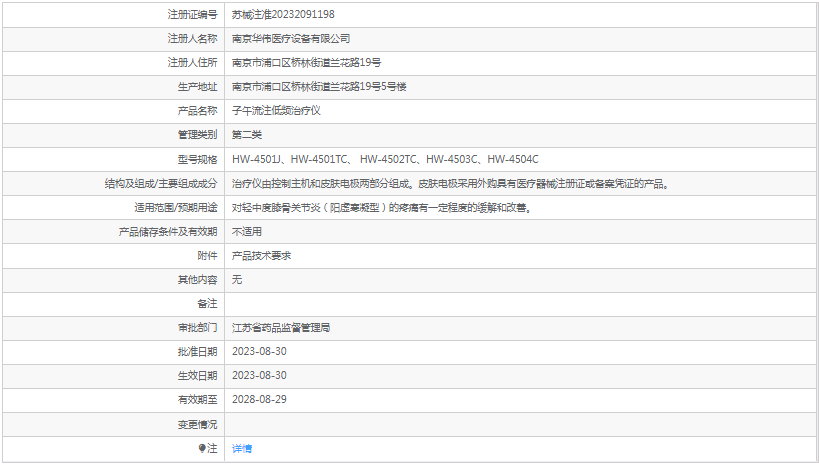Select the storage value 不适用
This screenshot has width=819, height=464.
pyautogui.click(x=247, y=231)
